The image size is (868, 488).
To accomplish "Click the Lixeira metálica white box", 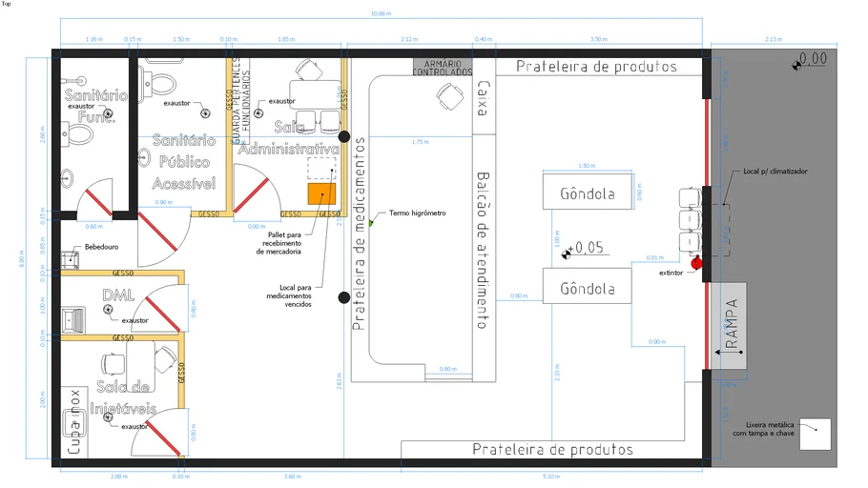I will (x=816, y=434).
